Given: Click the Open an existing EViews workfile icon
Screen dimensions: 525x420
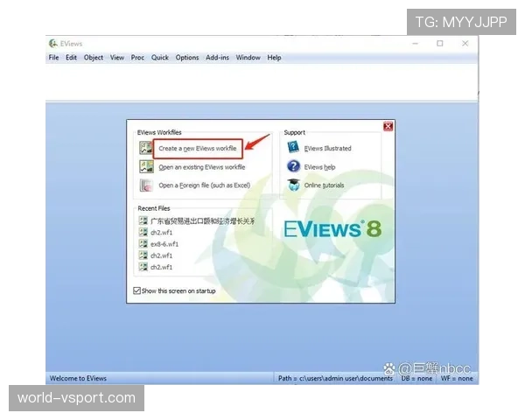Looking at the screenshot, I should (x=146, y=166).
